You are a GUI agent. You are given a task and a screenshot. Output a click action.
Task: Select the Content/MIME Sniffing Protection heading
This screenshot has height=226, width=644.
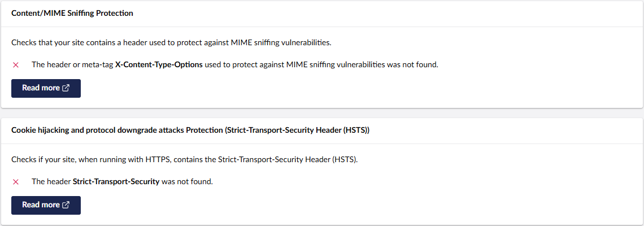[x=72, y=13]
